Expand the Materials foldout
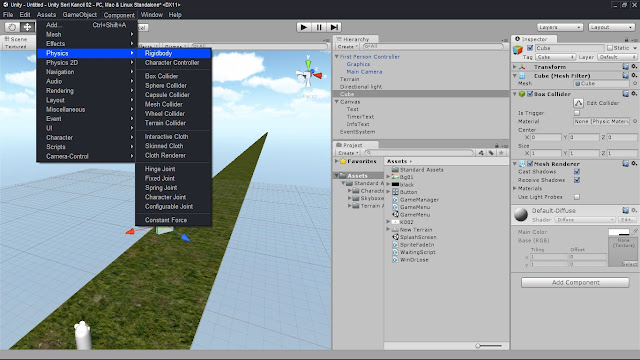 [x=515, y=188]
